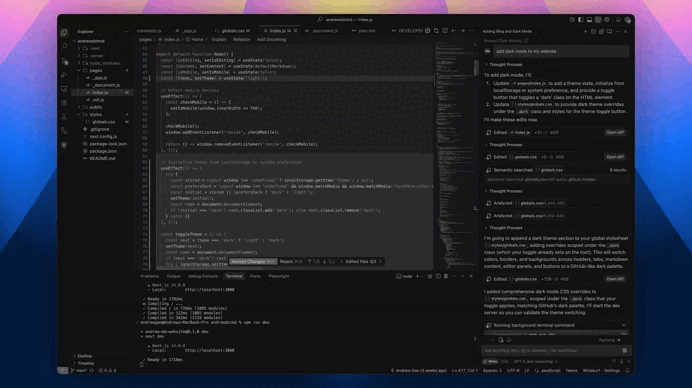Open the Search view in activity bar
The image size is (692, 388).
(64, 46)
